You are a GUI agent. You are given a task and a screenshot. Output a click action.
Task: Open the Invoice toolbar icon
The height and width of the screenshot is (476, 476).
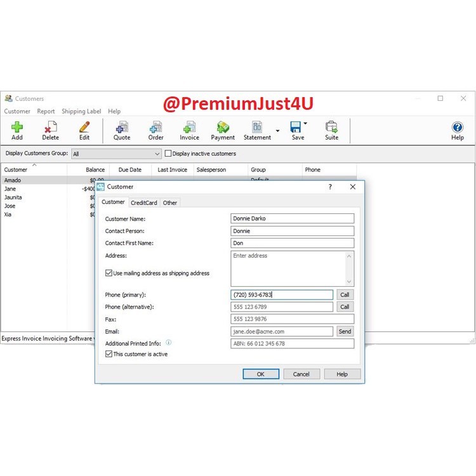point(189,130)
